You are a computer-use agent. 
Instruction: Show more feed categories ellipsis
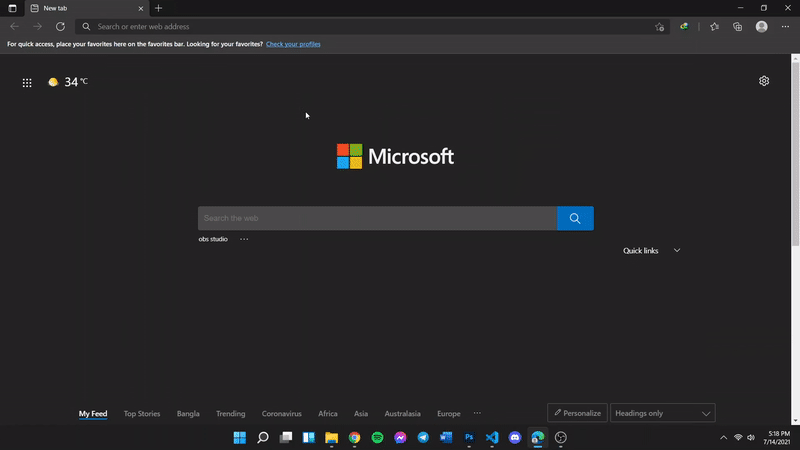477,413
